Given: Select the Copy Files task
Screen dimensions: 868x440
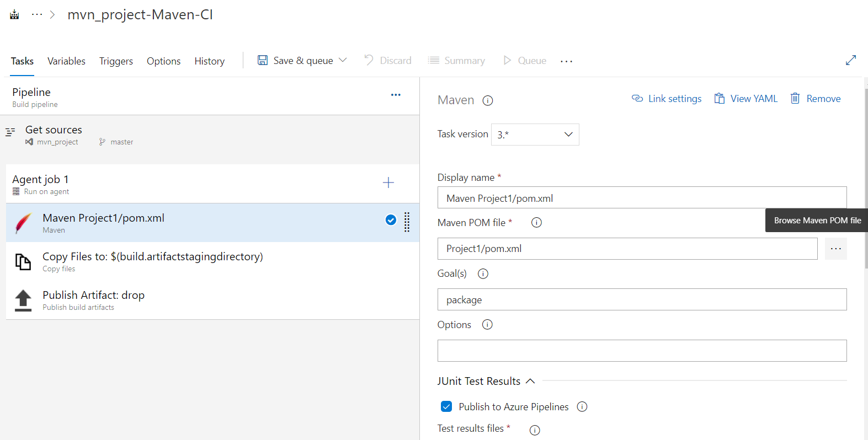Looking at the screenshot, I should 212,261.
